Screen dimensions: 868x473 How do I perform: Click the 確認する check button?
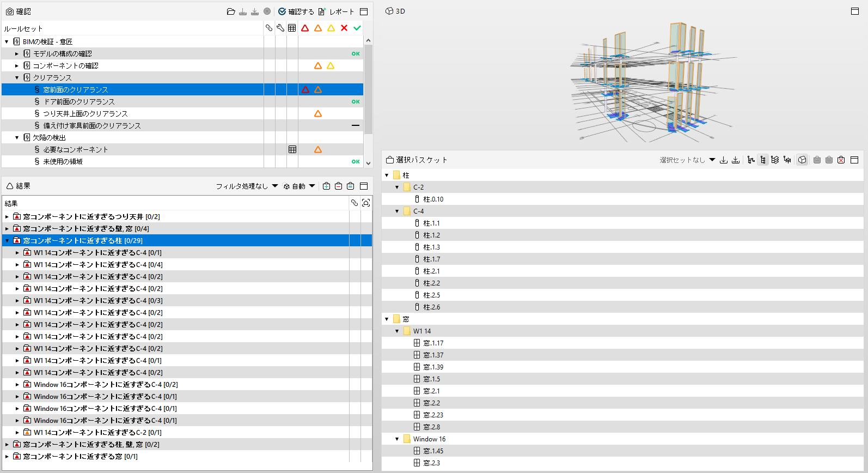click(296, 11)
